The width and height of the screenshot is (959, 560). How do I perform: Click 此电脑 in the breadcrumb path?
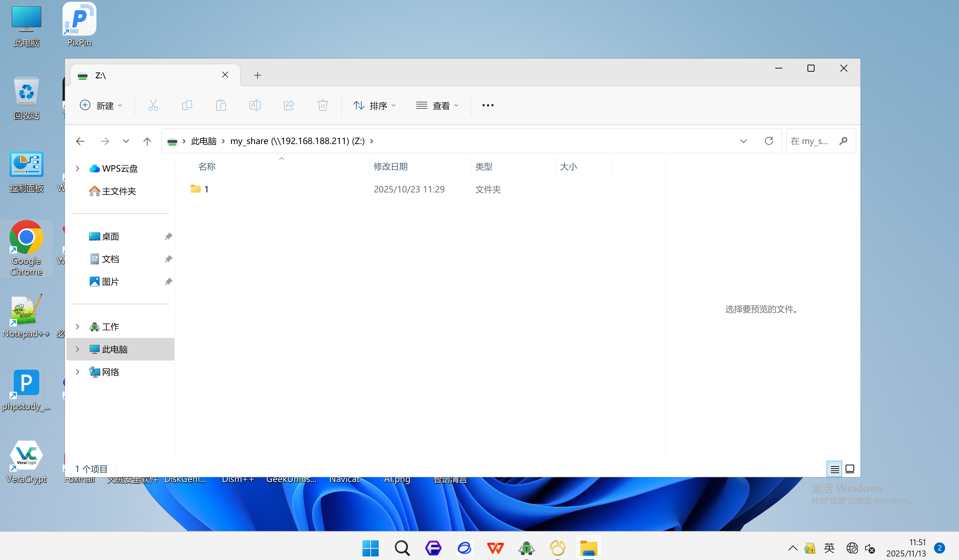(203, 141)
